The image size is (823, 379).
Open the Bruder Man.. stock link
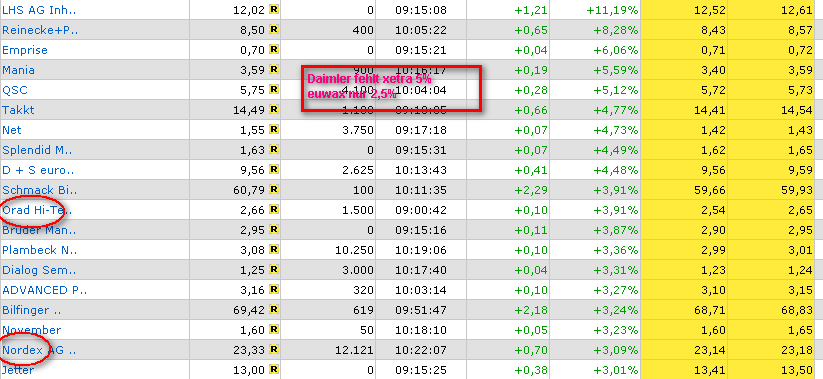pyautogui.click(x=39, y=230)
